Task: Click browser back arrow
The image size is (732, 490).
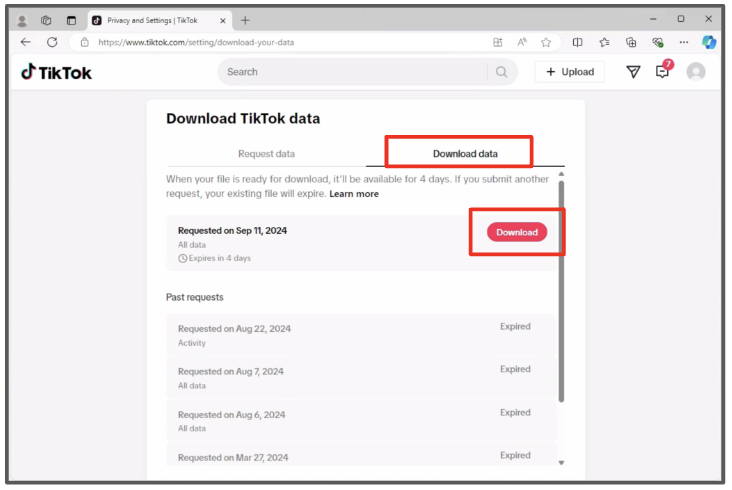Action: point(26,42)
